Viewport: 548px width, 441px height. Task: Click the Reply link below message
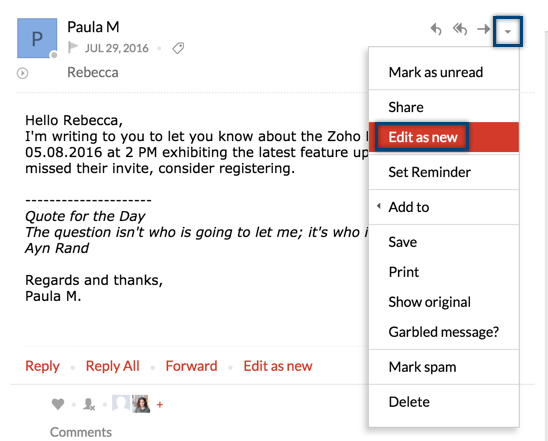tap(42, 366)
